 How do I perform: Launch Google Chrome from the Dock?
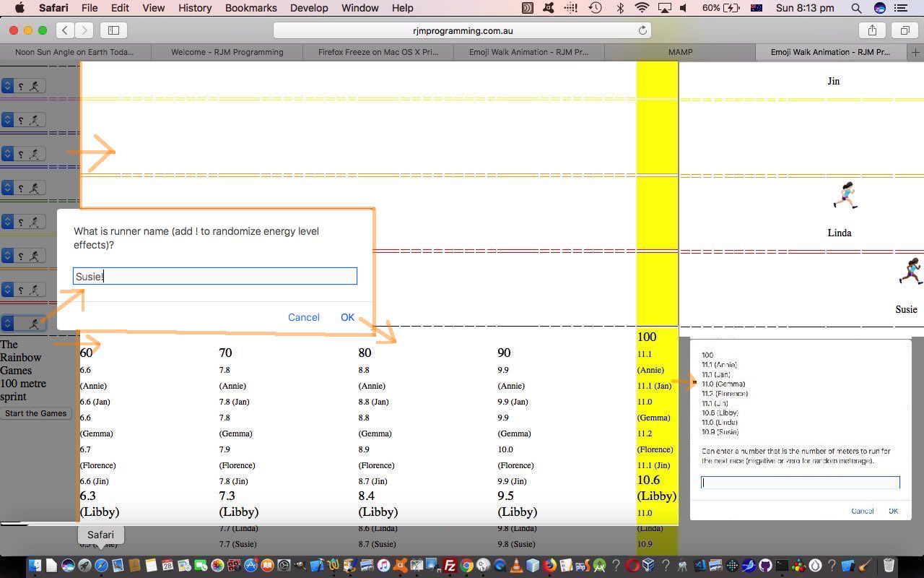coord(466,566)
